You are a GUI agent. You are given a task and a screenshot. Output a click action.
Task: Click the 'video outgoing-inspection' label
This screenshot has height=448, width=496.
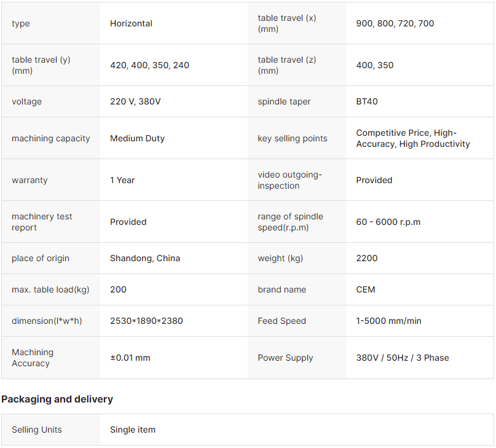pos(289,180)
